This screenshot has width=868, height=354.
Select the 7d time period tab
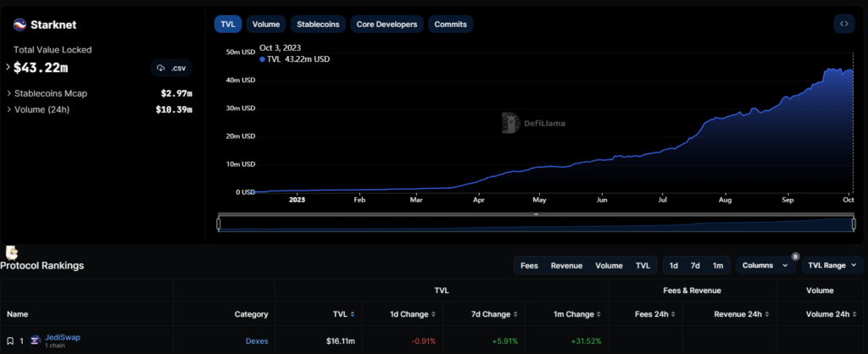click(695, 265)
